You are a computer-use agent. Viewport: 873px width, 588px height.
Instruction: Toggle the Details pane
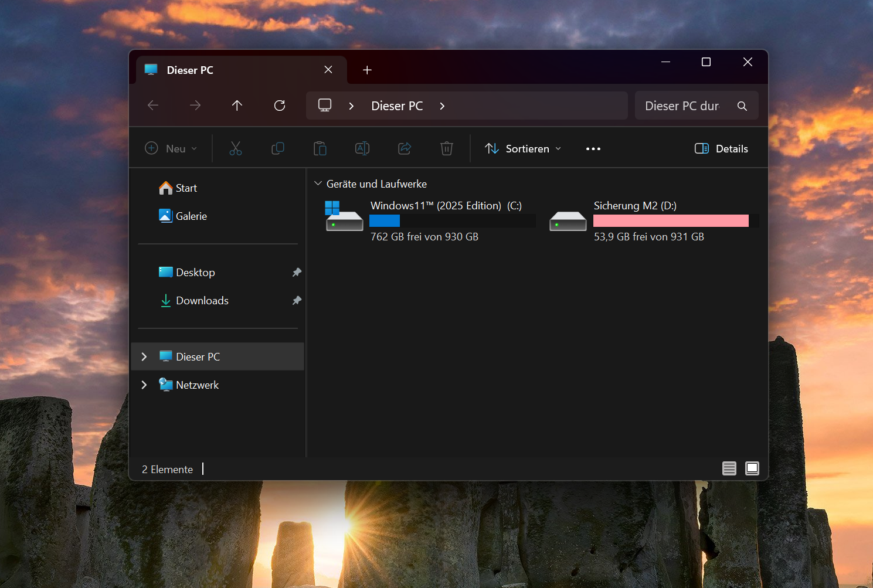click(721, 149)
